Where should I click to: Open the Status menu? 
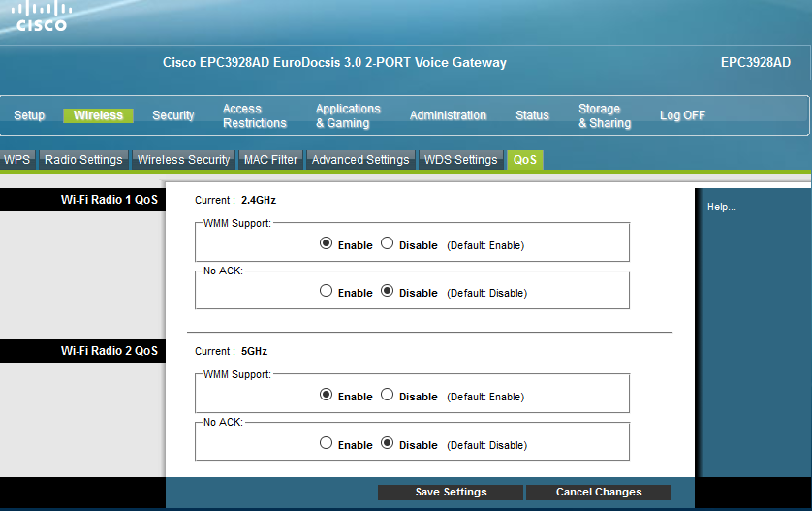click(x=532, y=115)
